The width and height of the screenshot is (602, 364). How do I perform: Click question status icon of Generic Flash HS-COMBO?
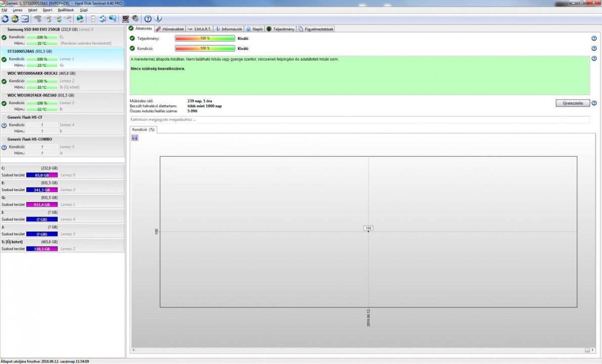coord(4,147)
